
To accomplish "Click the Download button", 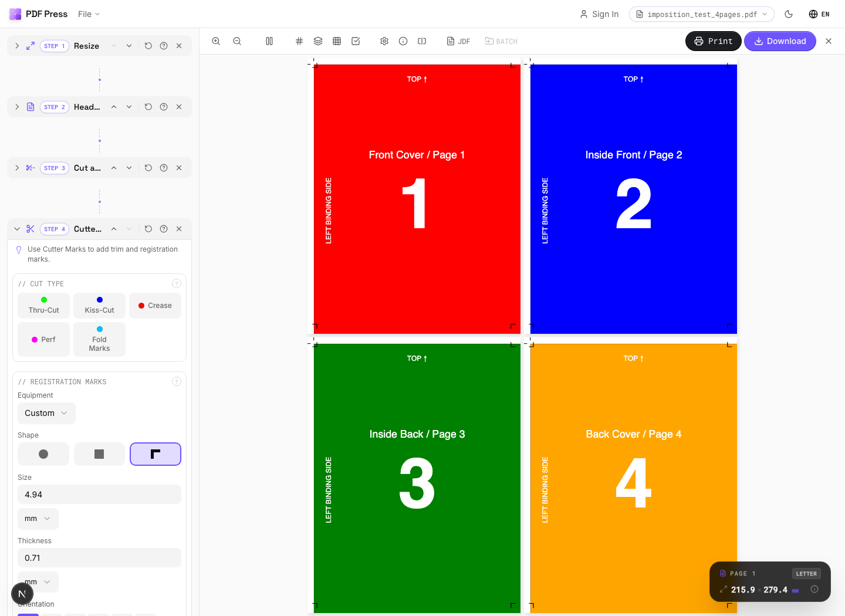I will [780, 41].
